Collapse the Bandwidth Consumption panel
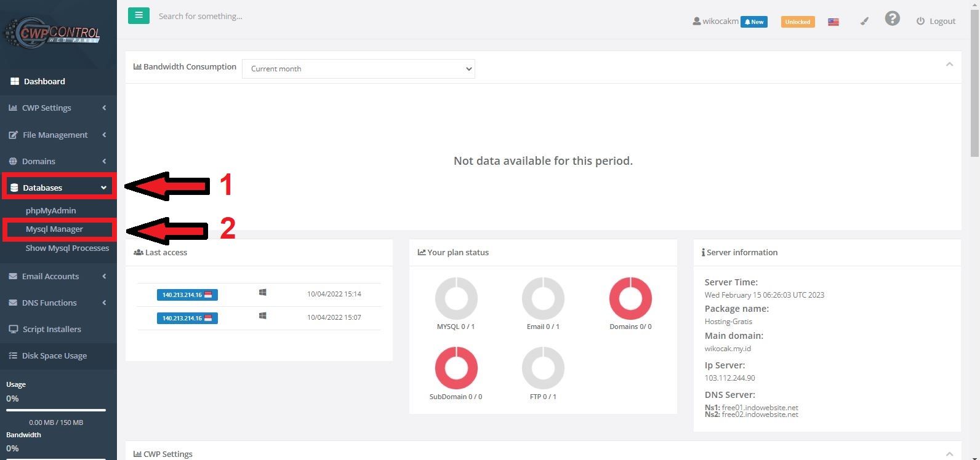The height and width of the screenshot is (460, 980). [x=949, y=65]
